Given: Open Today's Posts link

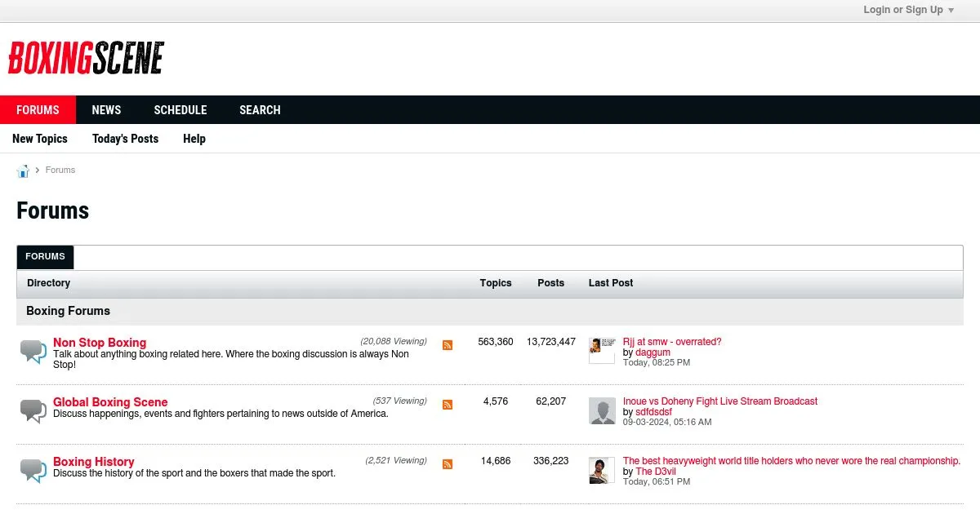Looking at the screenshot, I should (125, 139).
